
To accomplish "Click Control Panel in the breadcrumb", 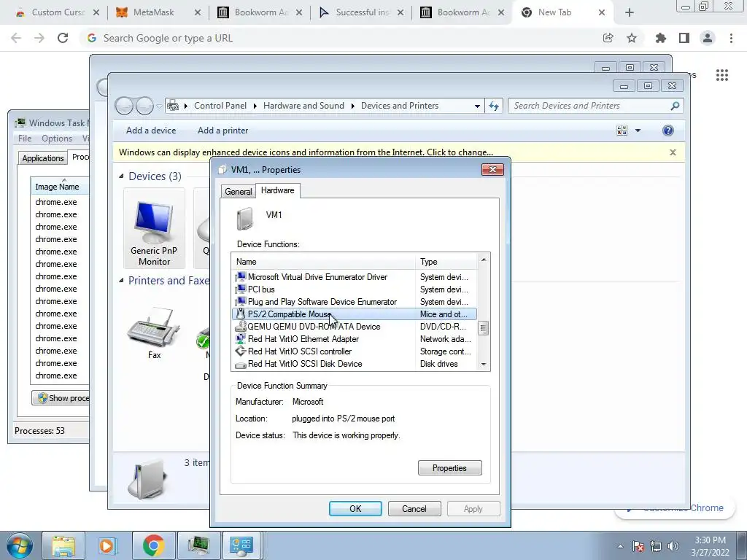I will pyautogui.click(x=220, y=106).
